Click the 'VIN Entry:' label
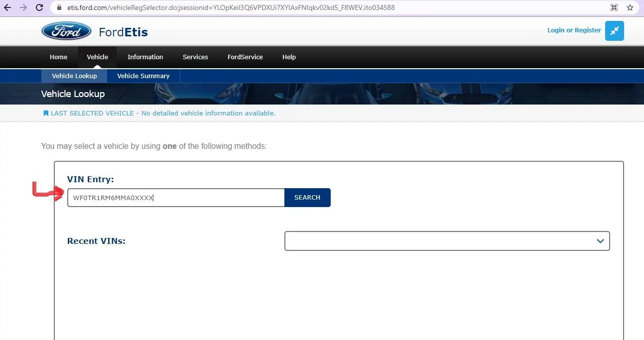Screen dimensions: 644x340 [91, 179]
